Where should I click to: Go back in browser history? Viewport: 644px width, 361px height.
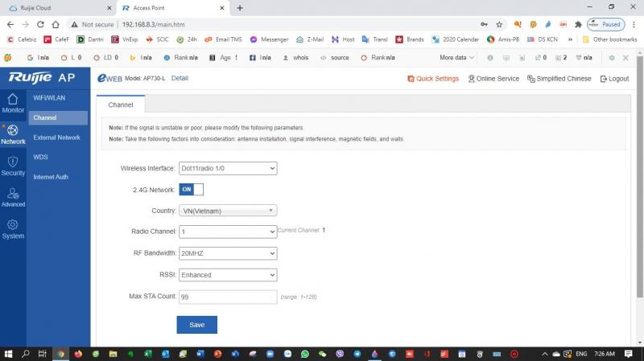click(x=10, y=25)
